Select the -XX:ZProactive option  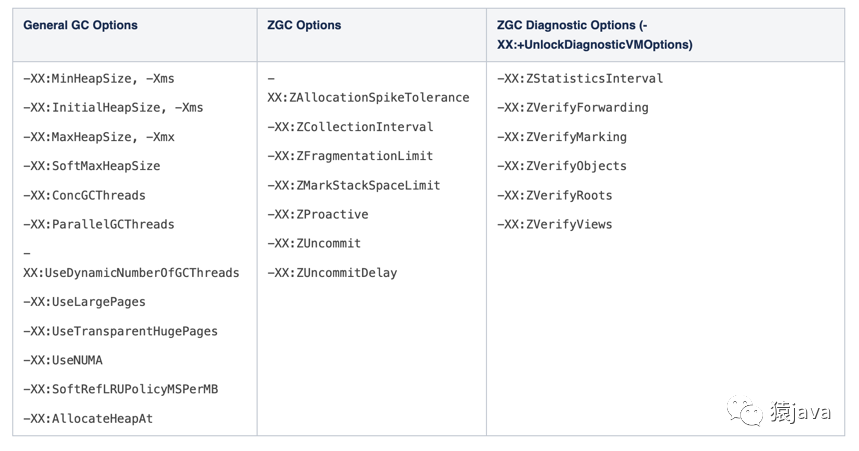click(317, 214)
